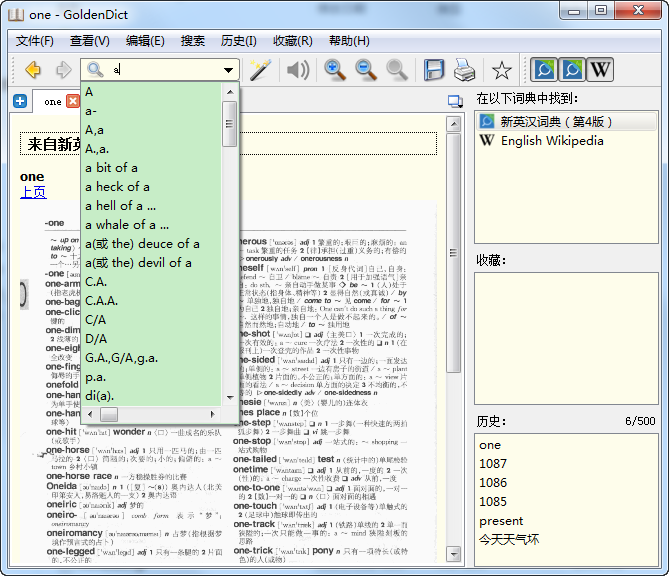This screenshot has width=669, height=576.
Task: Click the zoom in magnifier icon
Action: tap(335, 70)
